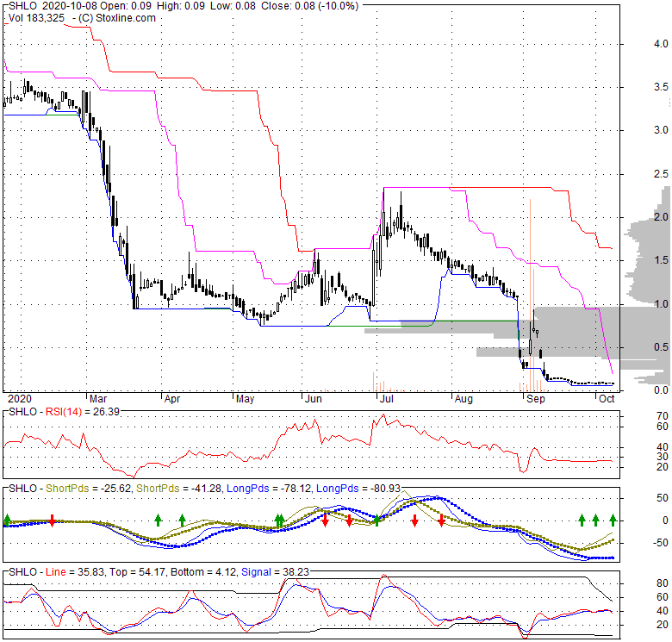This screenshot has width=672, height=642.
Task: Click the 50 level on ShortPds axis
Action: tap(663, 498)
